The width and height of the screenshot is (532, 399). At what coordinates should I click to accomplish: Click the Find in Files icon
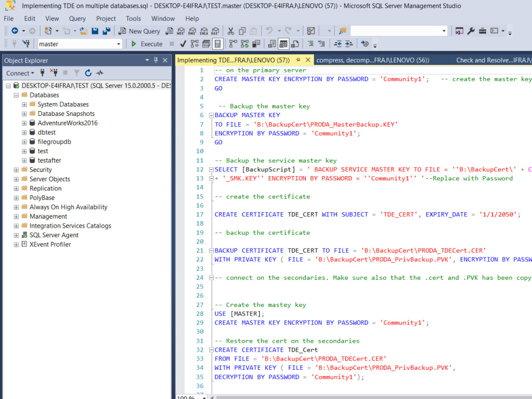coord(342,31)
